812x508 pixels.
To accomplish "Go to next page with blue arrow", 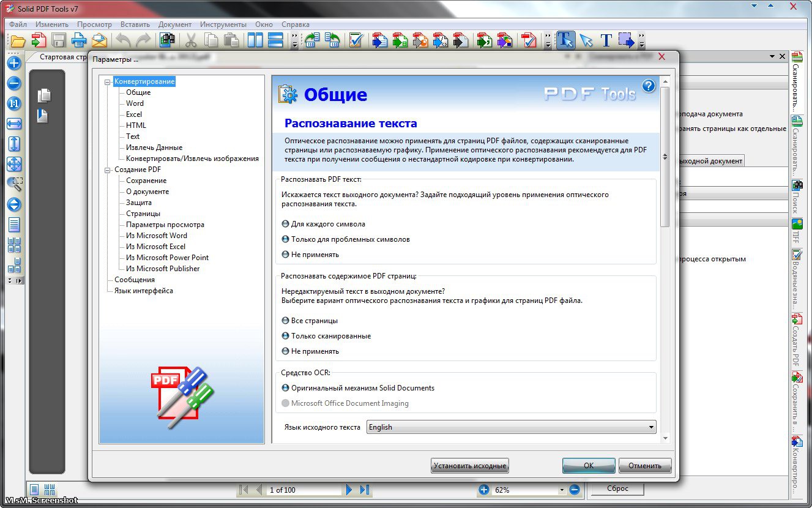I will tap(349, 490).
